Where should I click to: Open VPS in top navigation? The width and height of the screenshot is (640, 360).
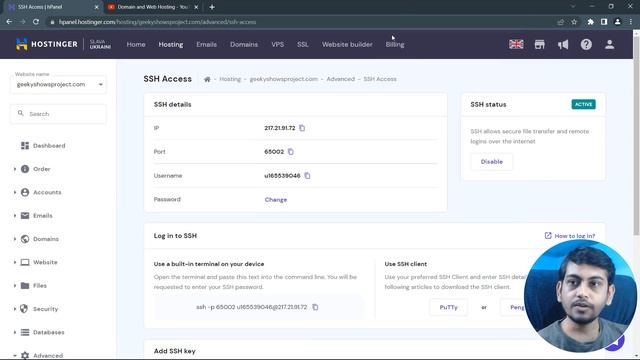tap(278, 44)
